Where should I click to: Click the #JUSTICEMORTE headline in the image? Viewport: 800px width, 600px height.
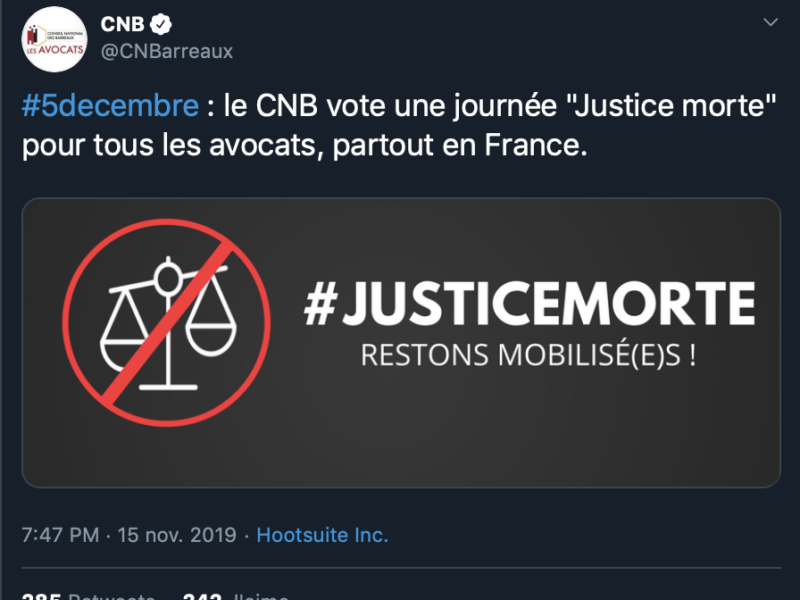click(x=529, y=303)
